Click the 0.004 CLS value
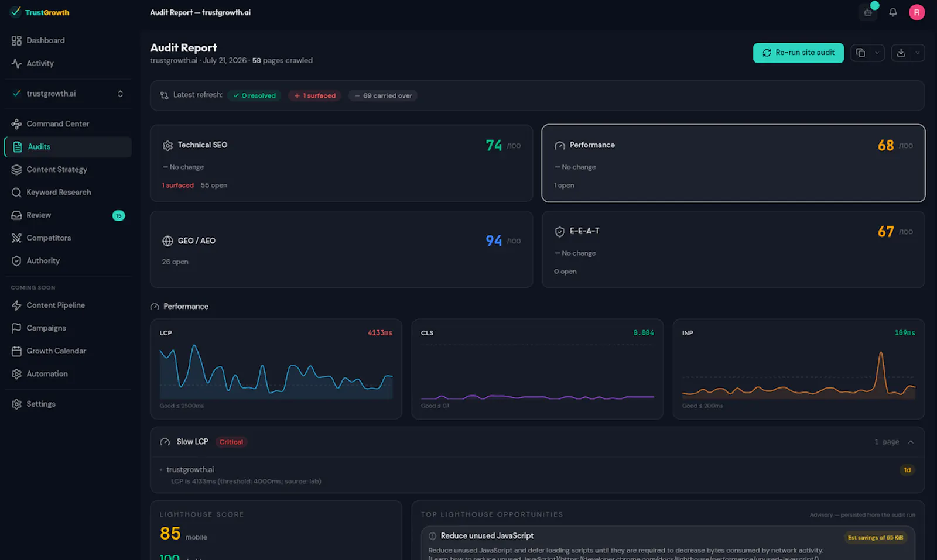This screenshot has height=560, width=937. point(644,333)
